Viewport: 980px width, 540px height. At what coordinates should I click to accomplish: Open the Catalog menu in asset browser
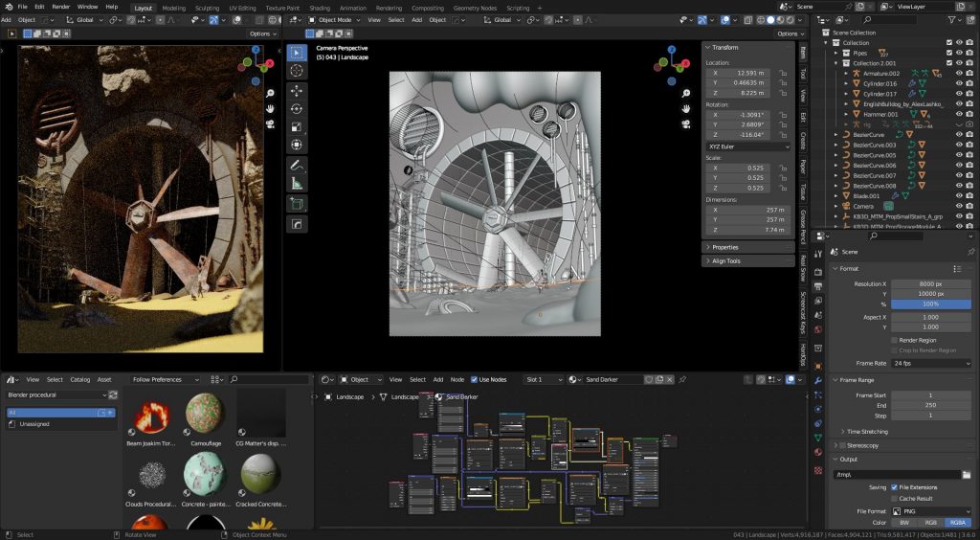pos(80,379)
